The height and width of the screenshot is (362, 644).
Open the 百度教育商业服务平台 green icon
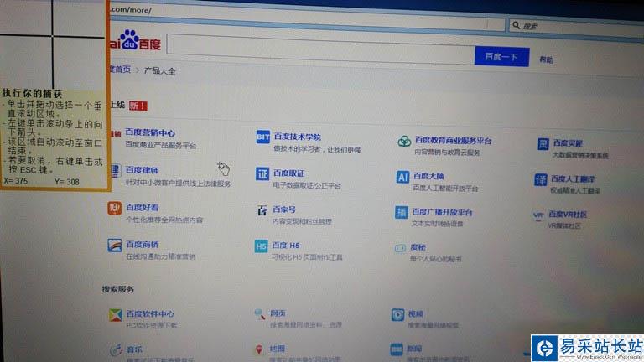pyautogui.click(x=404, y=141)
